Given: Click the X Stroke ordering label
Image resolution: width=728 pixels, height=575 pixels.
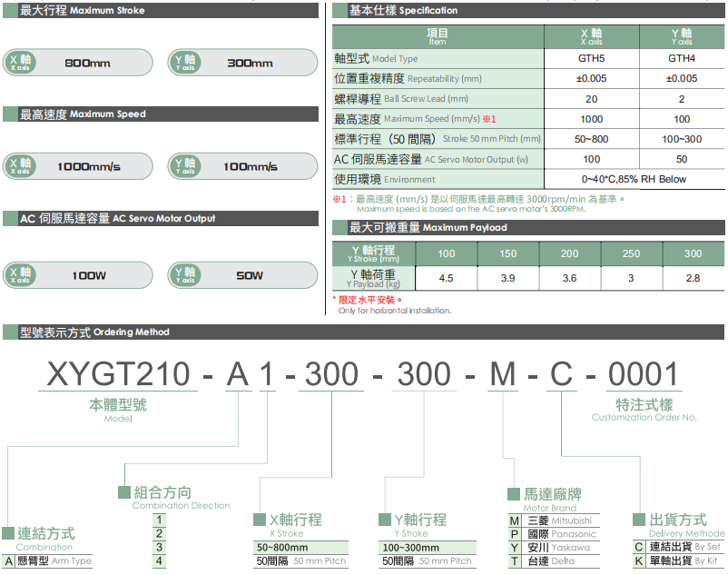Looking at the screenshot, I should [x=287, y=533].
